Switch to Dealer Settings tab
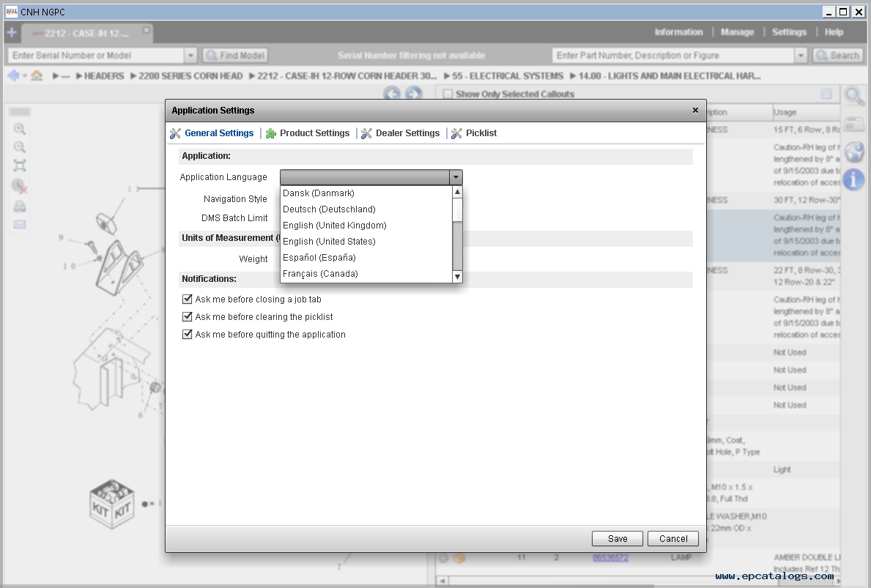Screen dimensions: 871x588 (407, 133)
